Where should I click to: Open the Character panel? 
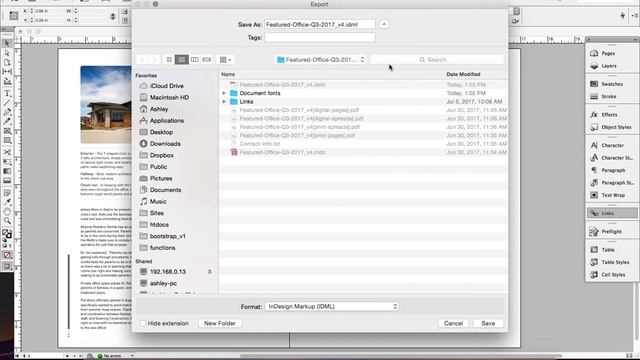coord(612,145)
